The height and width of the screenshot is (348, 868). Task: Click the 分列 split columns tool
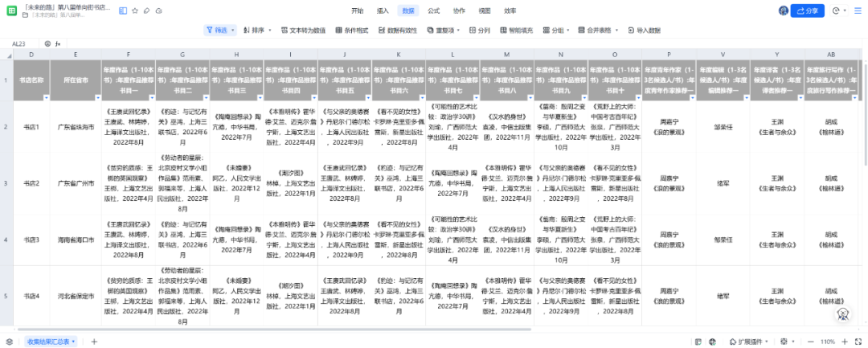[479, 30]
